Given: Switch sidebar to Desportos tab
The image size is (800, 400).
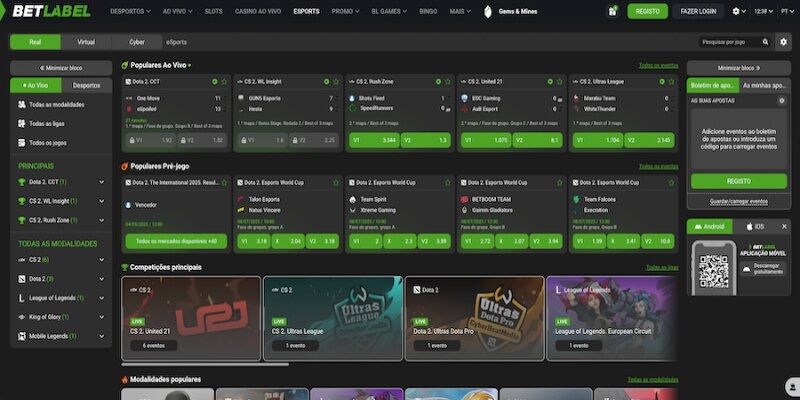Looking at the screenshot, I should point(87,86).
